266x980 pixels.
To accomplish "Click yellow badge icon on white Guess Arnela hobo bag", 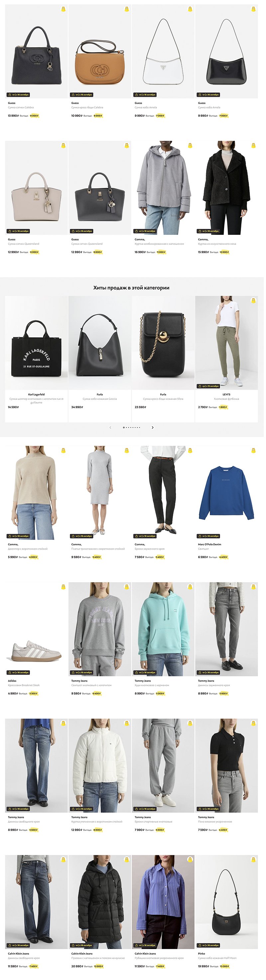I will [190, 9].
